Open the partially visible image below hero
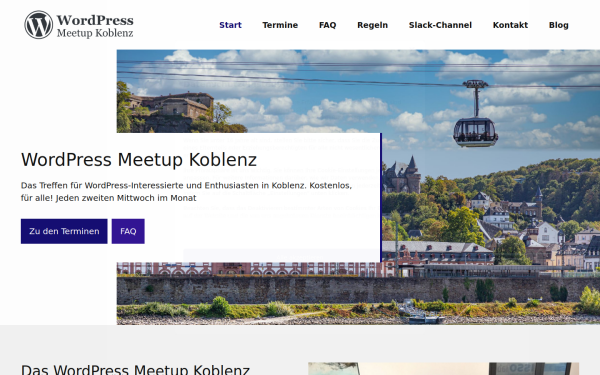This screenshot has height=375, width=600. click(443, 369)
